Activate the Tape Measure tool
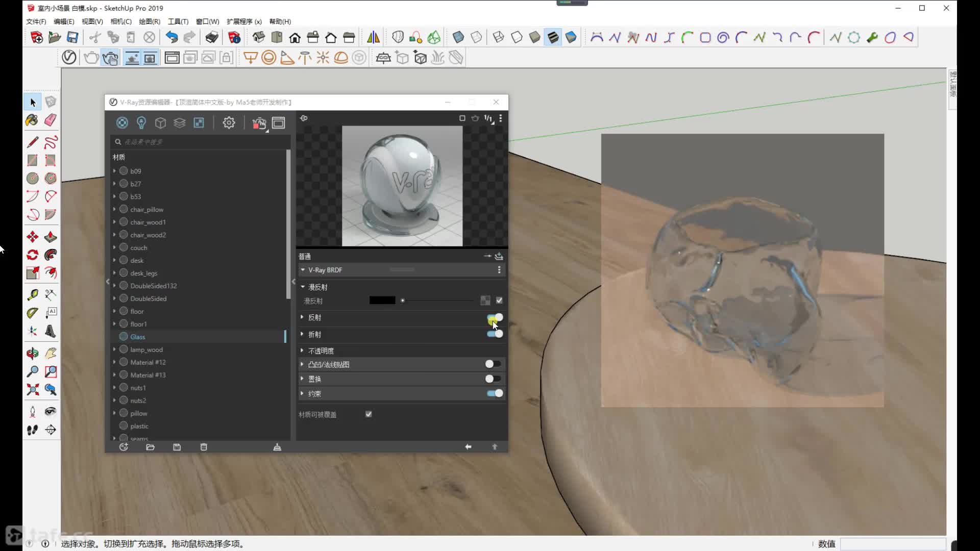 (32, 294)
